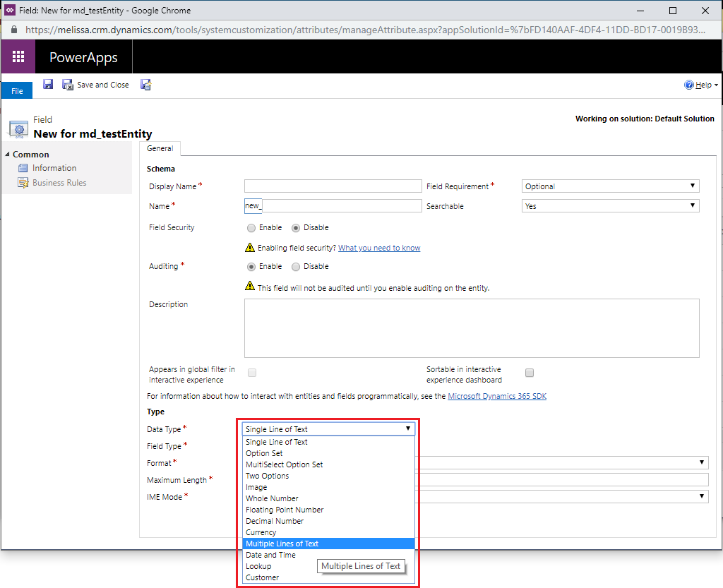This screenshot has width=723, height=588.
Task: Click the Save floppy disk icon
Action: pos(48,84)
